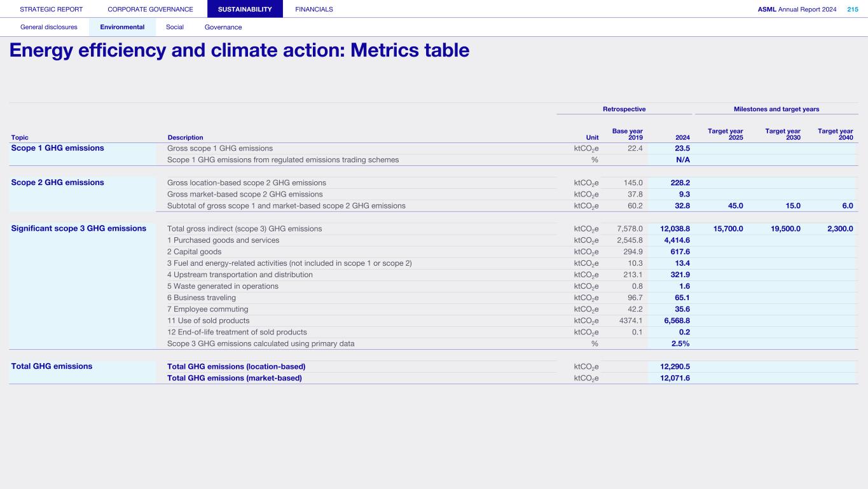The width and height of the screenshot is (868, 489).
Task: Click Significant scope 3 GHG emissions topic
Action: click(x=79, y=228)
